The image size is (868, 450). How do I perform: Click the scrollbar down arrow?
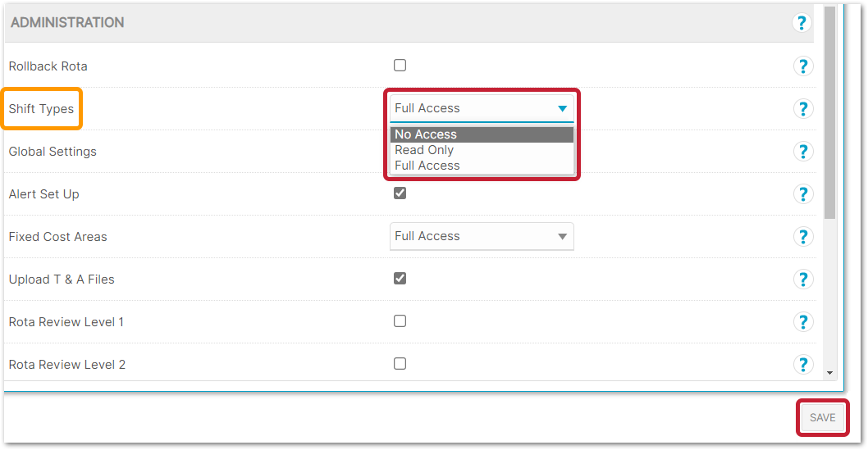(x=829, y=373)
